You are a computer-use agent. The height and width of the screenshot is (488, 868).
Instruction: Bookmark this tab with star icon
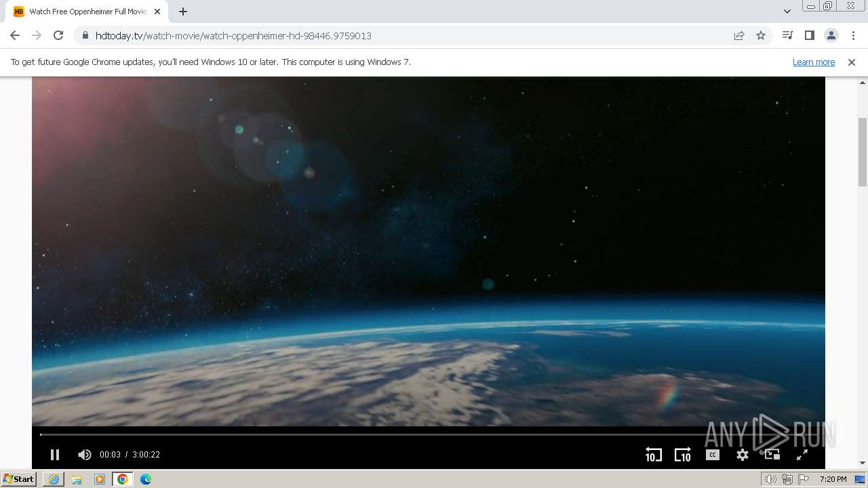761,36
